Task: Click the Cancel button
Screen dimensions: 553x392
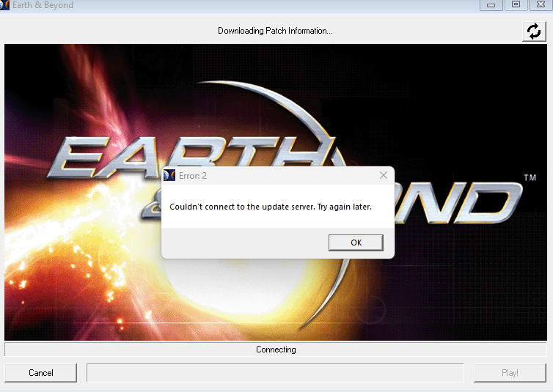Action: coord(41,373)
